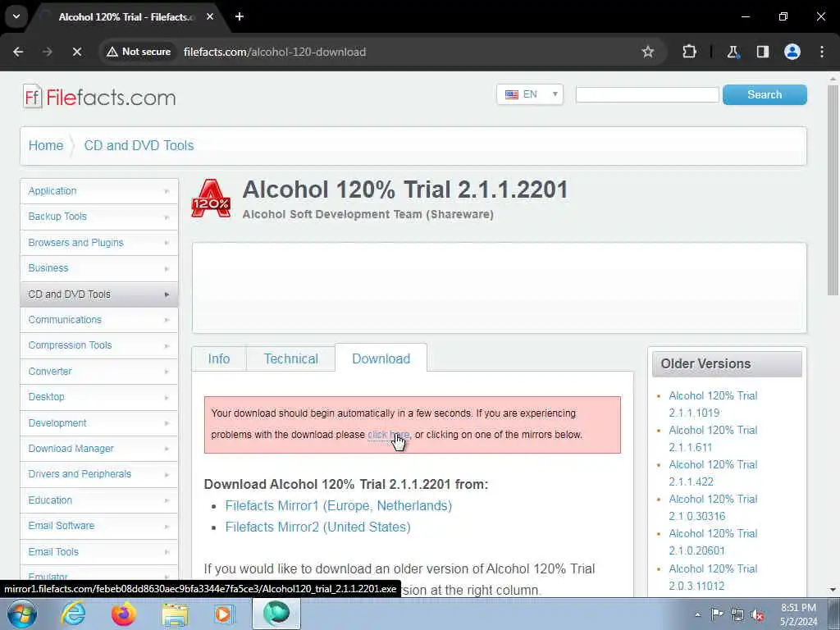Image resolution: width=840 pixels, height=630 pixels.
Task: Click the page vertical scrollbar thumb
Action: tap(833, 190)
